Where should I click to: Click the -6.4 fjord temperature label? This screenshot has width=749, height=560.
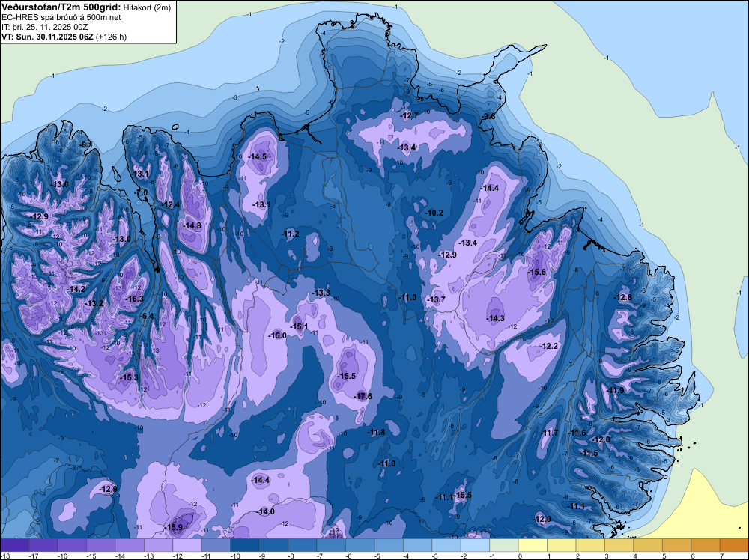147,316
